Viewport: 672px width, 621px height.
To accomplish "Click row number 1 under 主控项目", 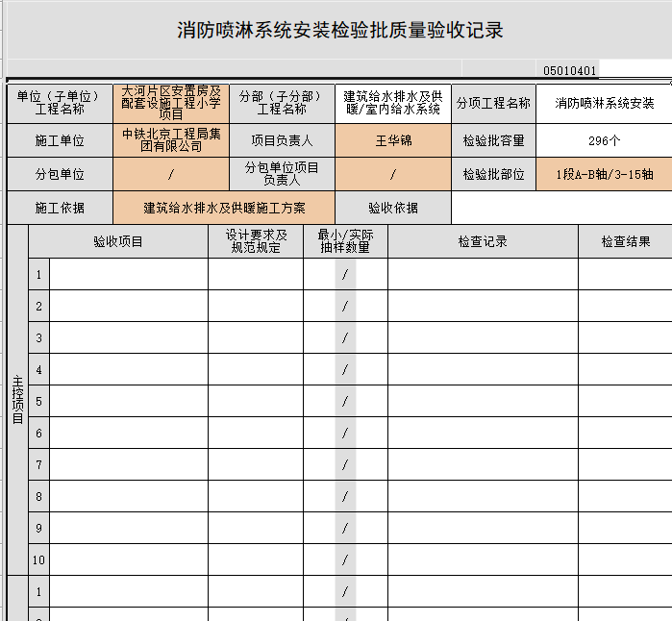I will pos(39,274).
